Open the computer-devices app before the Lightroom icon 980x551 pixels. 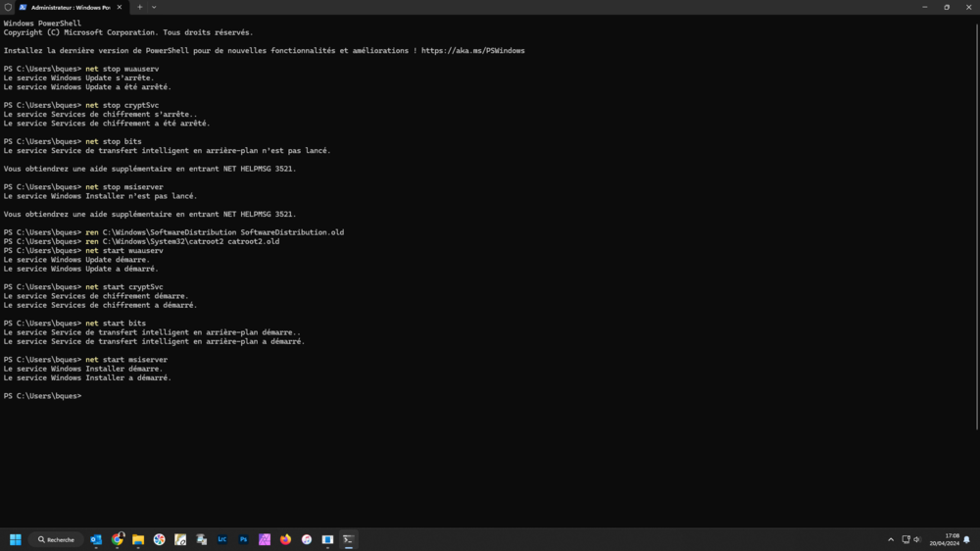tap(201, 539)
